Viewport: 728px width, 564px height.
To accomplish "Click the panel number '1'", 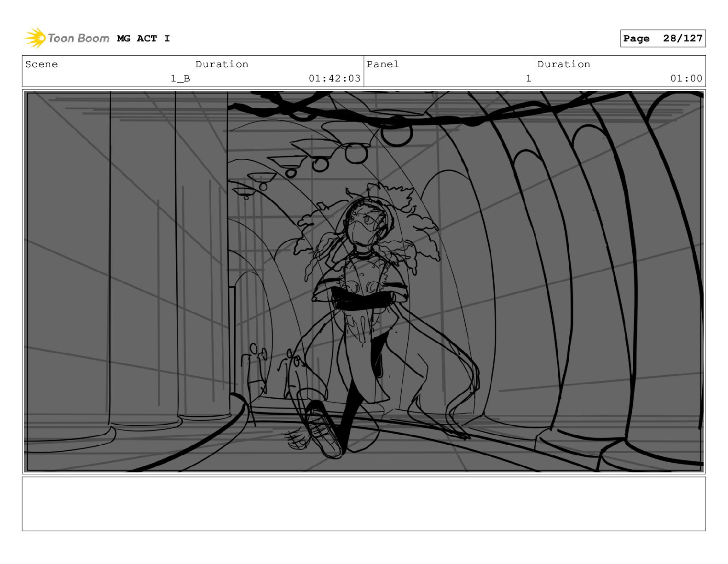I will [529, 79].
